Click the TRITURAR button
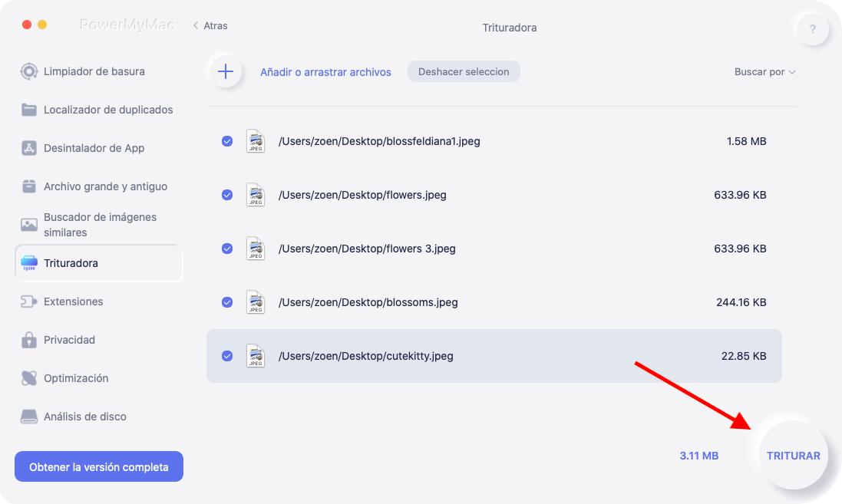842x504 pixels. [x=793, y=455]
